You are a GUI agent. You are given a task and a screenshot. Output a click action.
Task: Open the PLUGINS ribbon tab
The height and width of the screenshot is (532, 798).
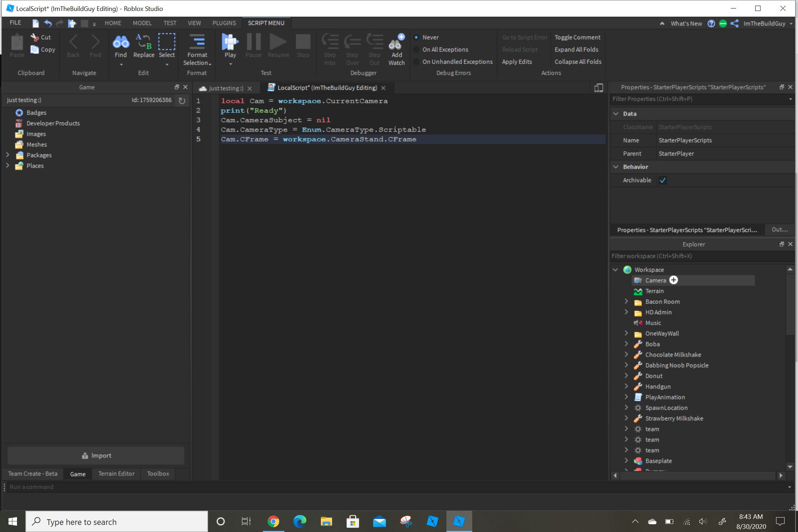pyautogui.click(x=224, y=23)
